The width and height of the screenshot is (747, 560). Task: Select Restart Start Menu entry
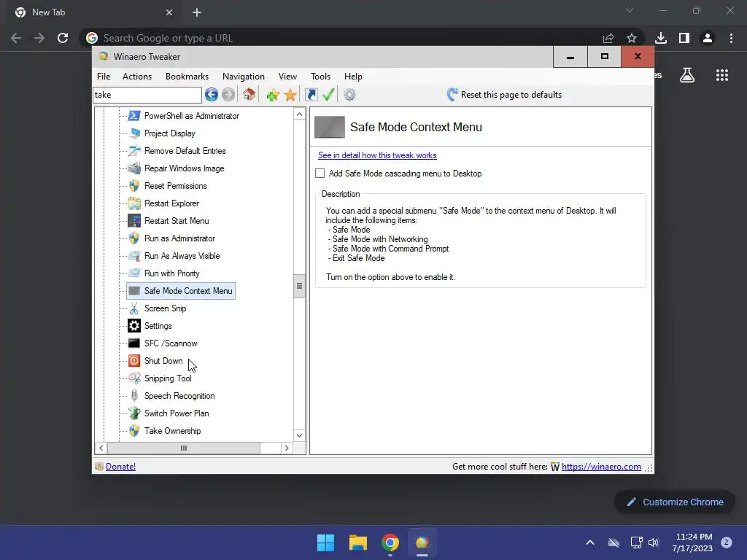(x=177, y=221)
